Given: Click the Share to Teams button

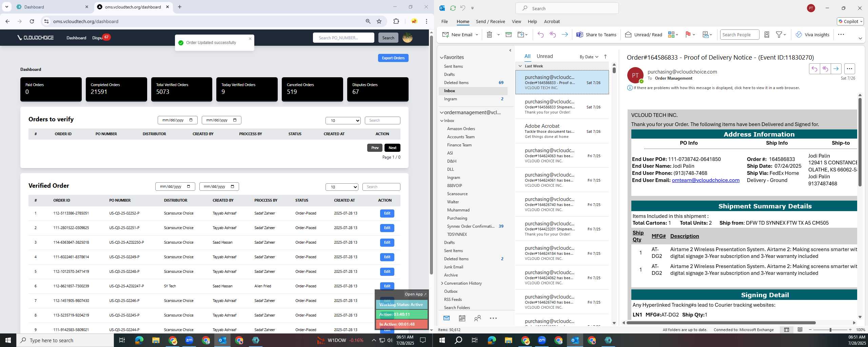Looking at the screenshot, I should tap(596, 35).
